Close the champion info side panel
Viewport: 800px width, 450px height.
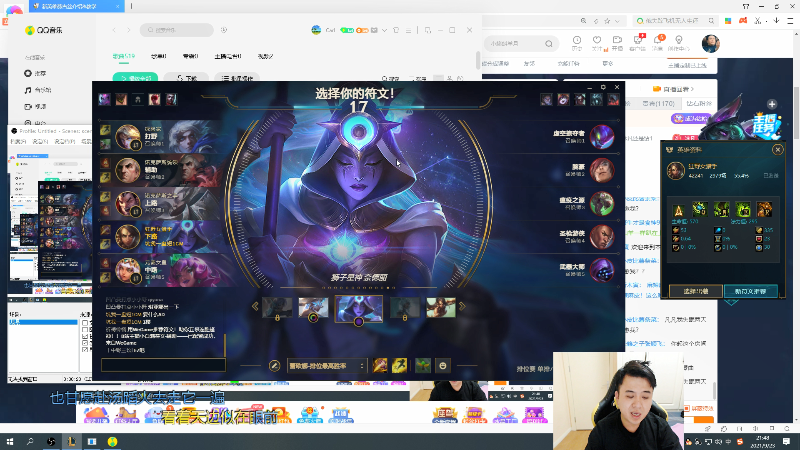coord(778,149)
